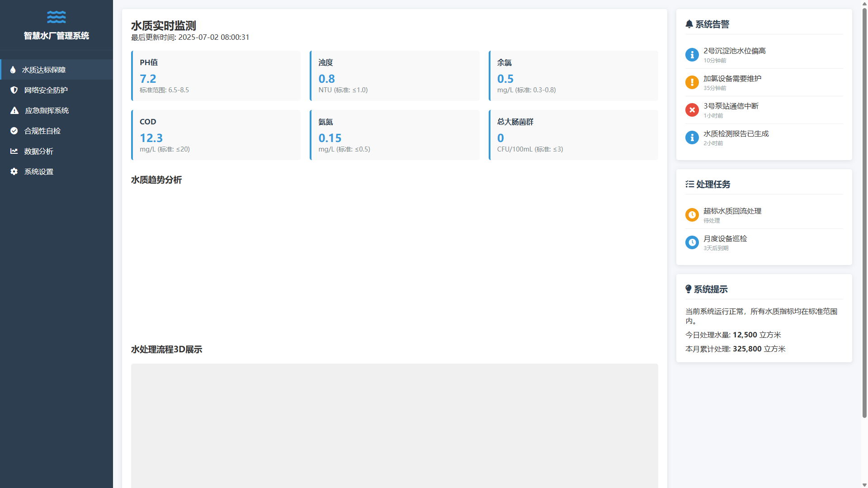Click the orange clock pending task icon
The image size is (868, 488).
[x=692, y=215]
